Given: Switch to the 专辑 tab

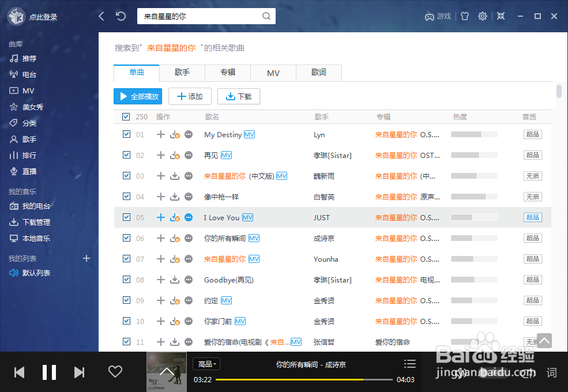Looking at the screenshot, I should tap(228, 73).
